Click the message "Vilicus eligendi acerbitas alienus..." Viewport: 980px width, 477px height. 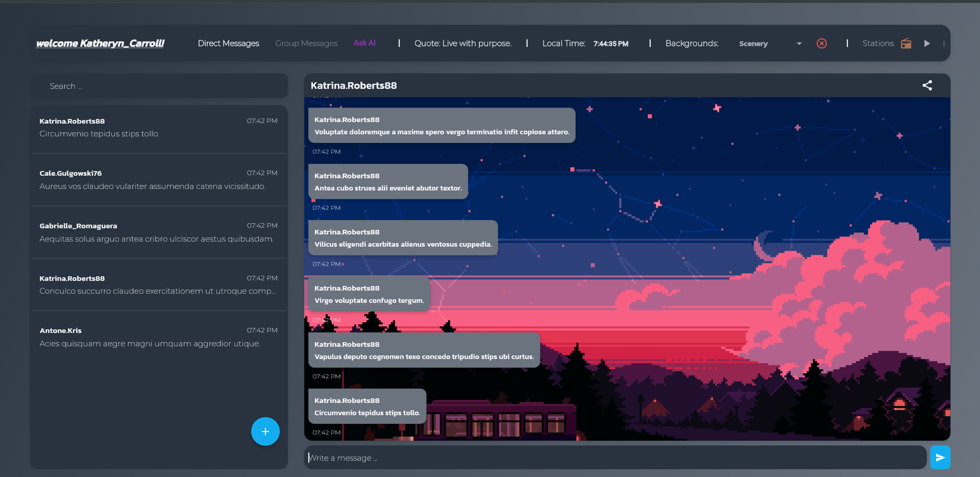point(403,238)
